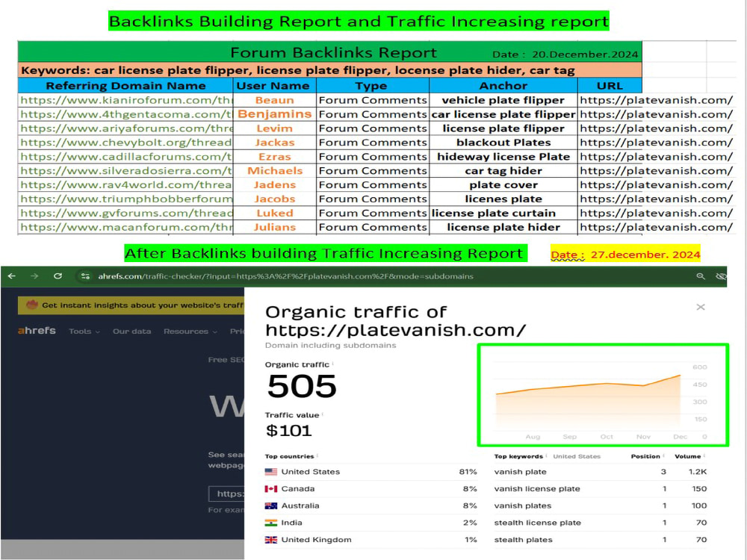Click the browser forward arrow

(34, 276)
